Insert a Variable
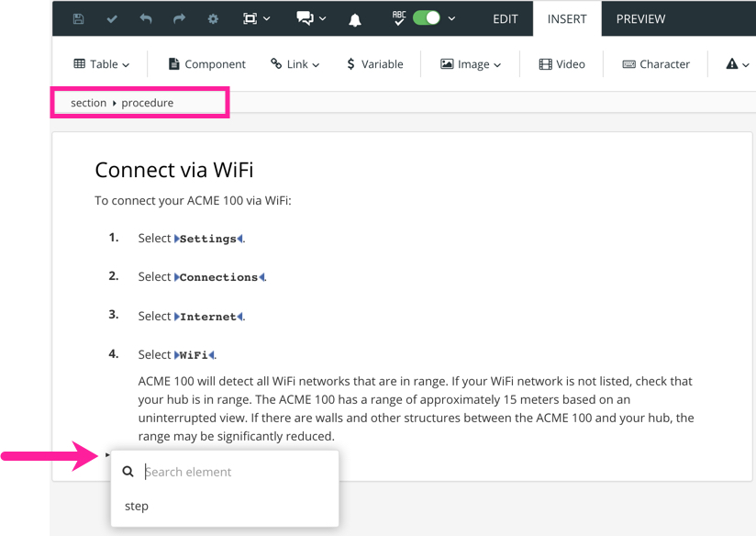756x536 pixels. (376, 63)
